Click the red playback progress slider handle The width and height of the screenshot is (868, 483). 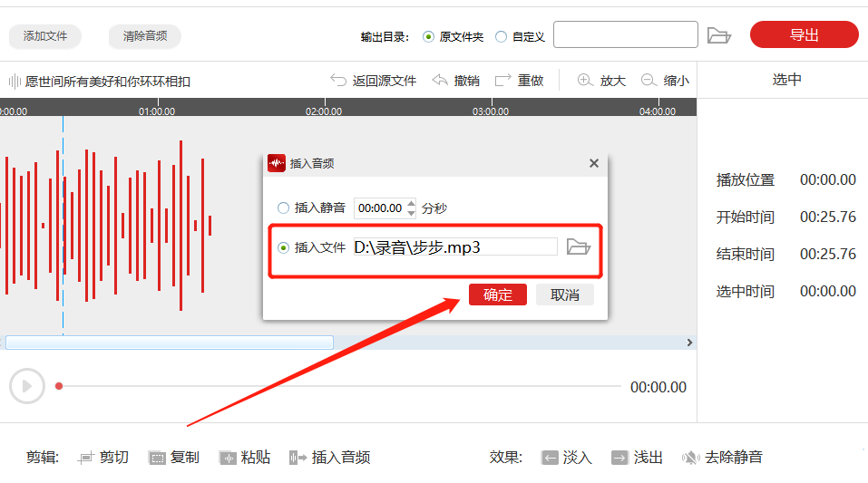(x=59, y=386)
